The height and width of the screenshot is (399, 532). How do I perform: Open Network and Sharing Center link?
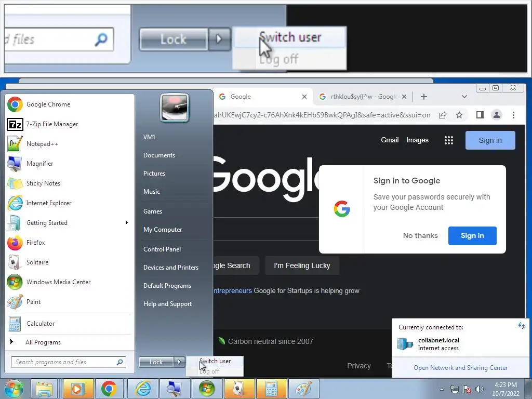460,368
